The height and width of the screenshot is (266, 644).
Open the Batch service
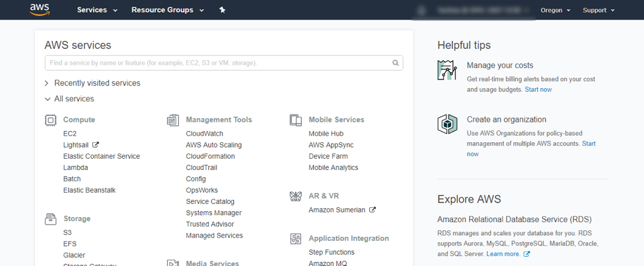tap(72, 179)
